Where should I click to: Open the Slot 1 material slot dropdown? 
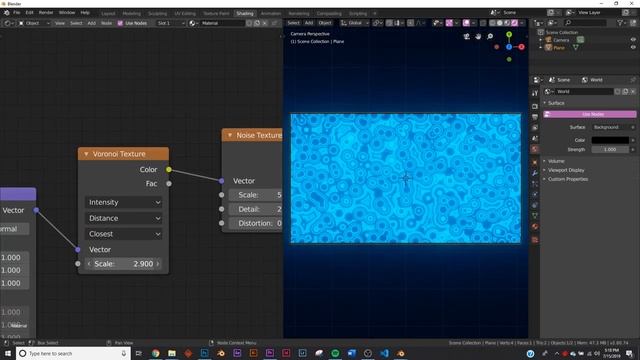(x=171, y=23)
